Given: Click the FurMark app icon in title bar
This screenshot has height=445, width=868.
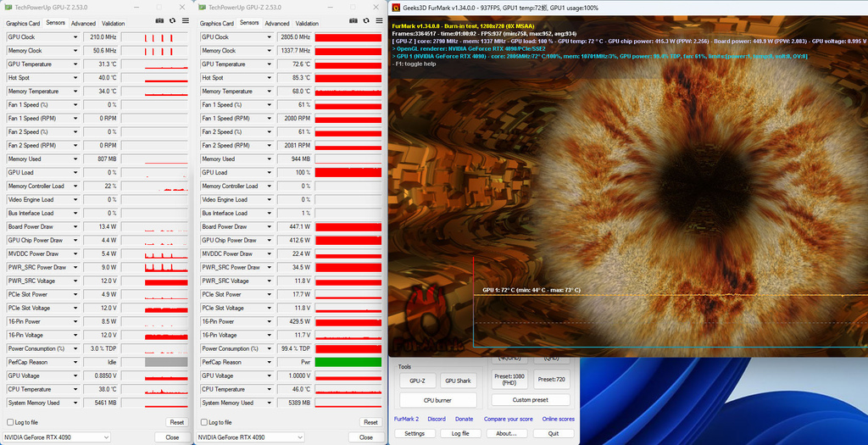Looking at the screenshot, I should (x=396, y=8).
